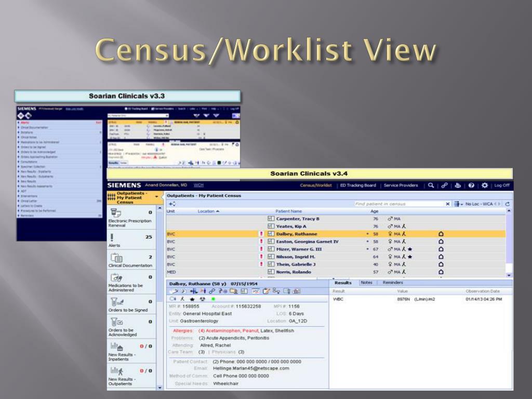The width and height of the screenshot is (532, 399).
Task: Click the refresh icon beside No Loc - WCA
Action: (x=508, y=204)
